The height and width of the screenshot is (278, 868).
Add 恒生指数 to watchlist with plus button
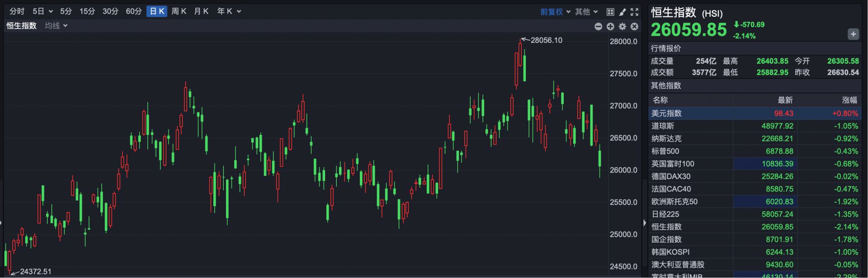click(853, 34)
